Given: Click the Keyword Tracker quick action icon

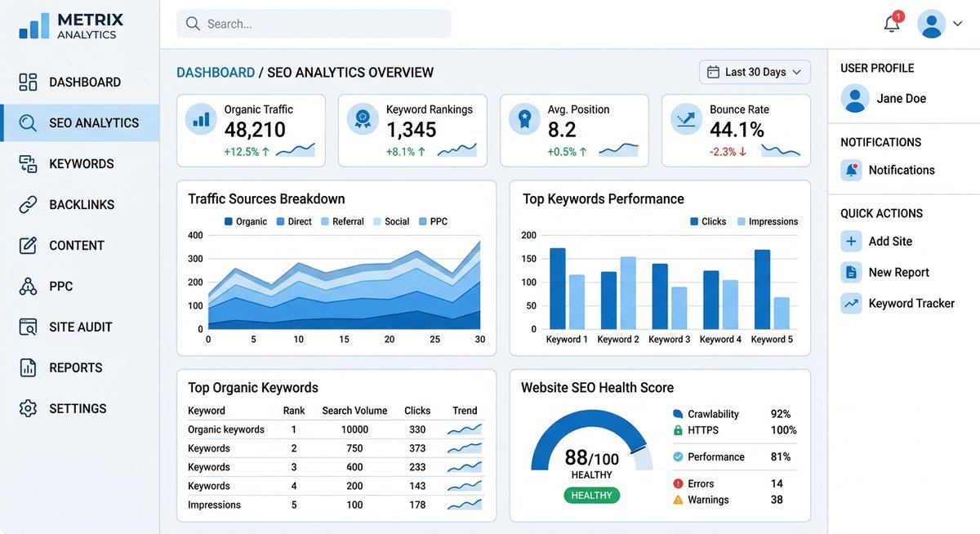Looking at the screenshot, I should tap(851, 303).
